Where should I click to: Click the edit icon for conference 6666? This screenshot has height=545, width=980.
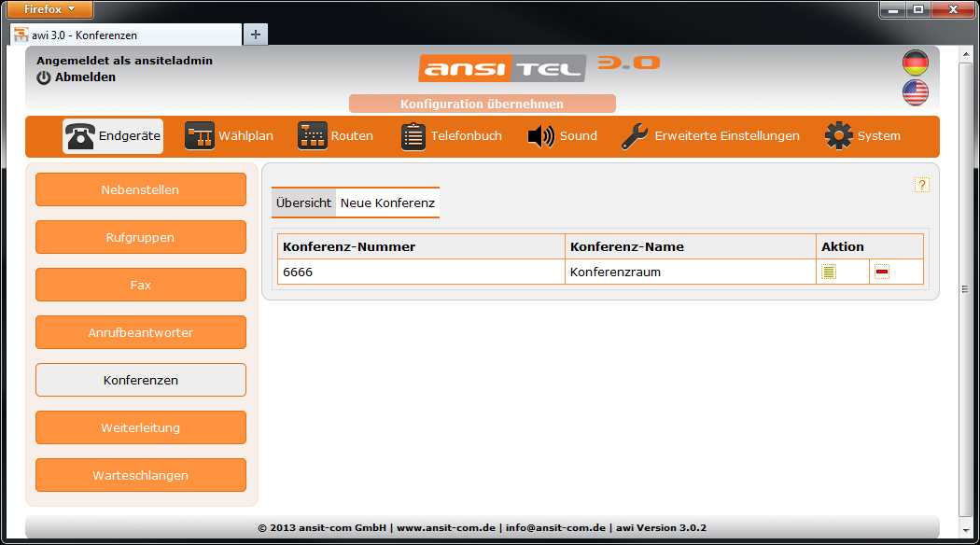point(829,272)
